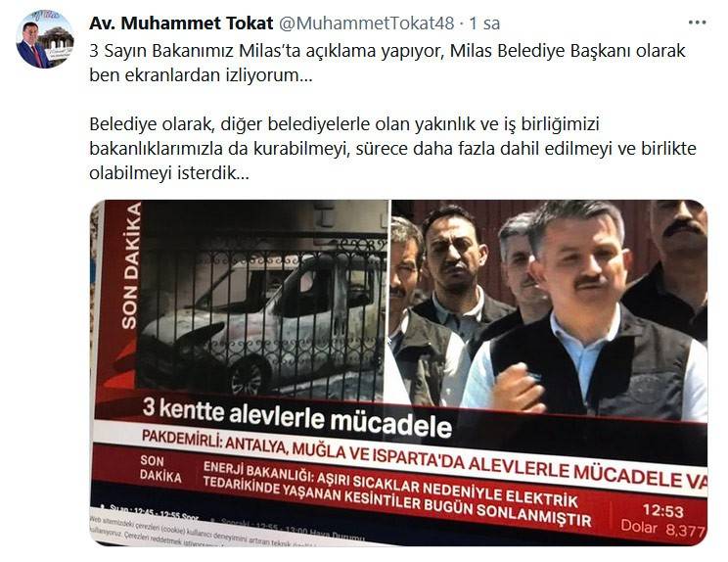Click the first tweet paragraph about Milas
Image resolution: width=728 pixels, height=562 pixels.
[x=387, y=63]
